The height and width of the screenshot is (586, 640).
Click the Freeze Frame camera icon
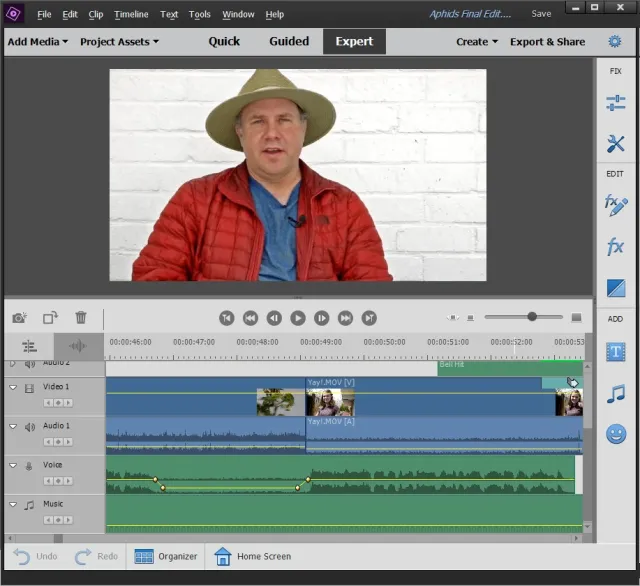pos(19,318)
